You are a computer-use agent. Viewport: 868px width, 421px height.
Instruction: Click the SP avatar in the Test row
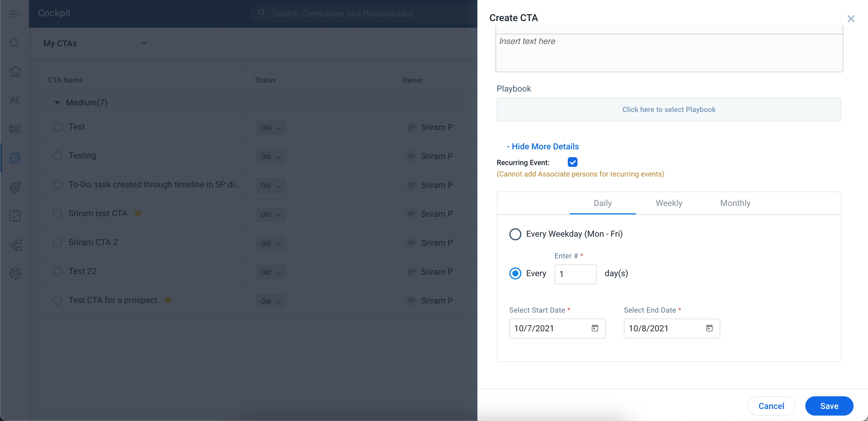(411, 127)
